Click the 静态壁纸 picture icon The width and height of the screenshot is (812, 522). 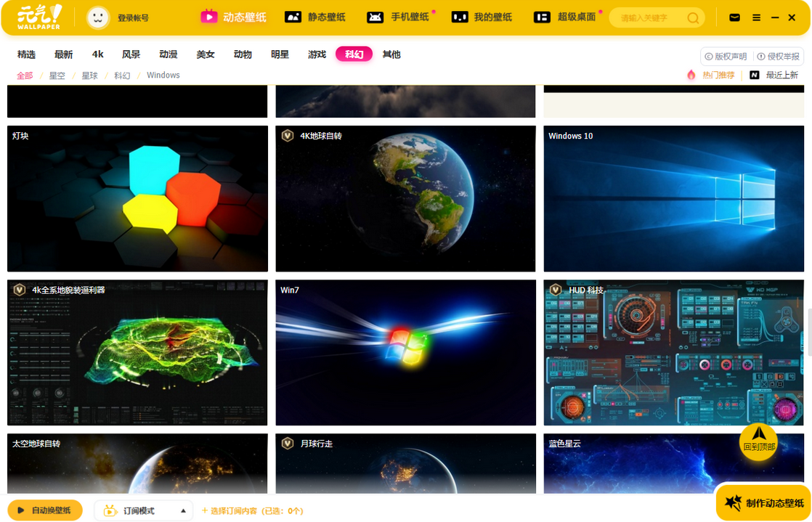(293, 17)
